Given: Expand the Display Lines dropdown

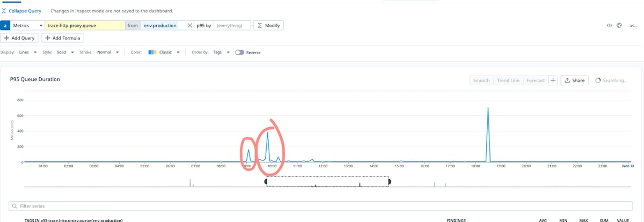Looking at the screenshot, I should (x=27, y=53).
